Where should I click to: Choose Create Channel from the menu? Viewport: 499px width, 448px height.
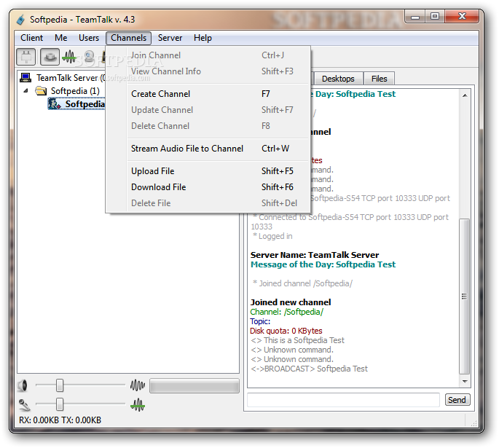[208, 94]
